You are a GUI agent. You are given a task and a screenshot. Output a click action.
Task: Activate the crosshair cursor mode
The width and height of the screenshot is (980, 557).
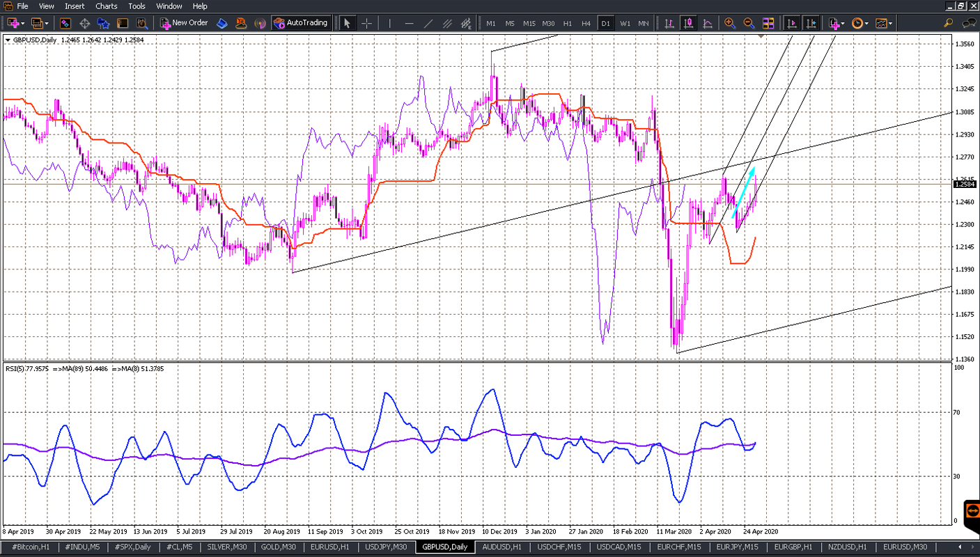[366, 23]
